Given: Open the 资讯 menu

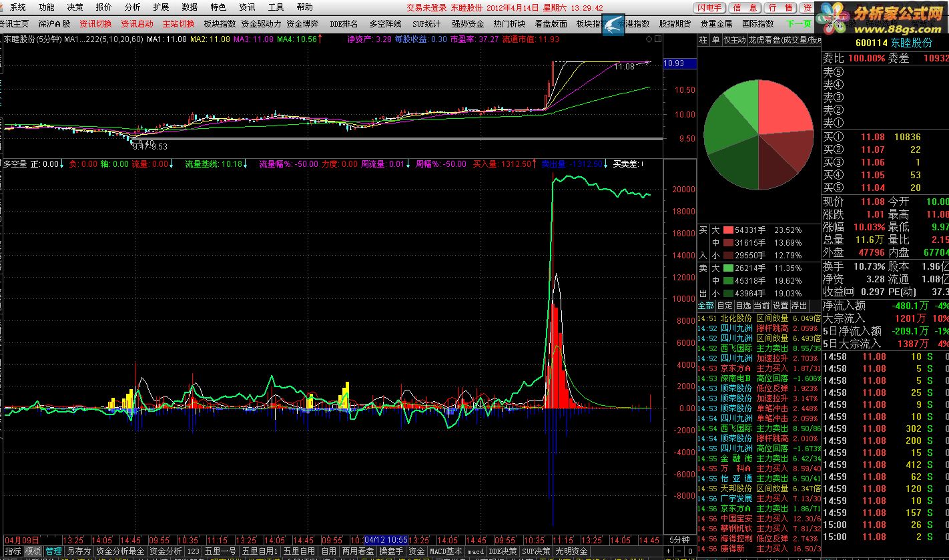Looking at the screenshot, I should click(247, 7).
